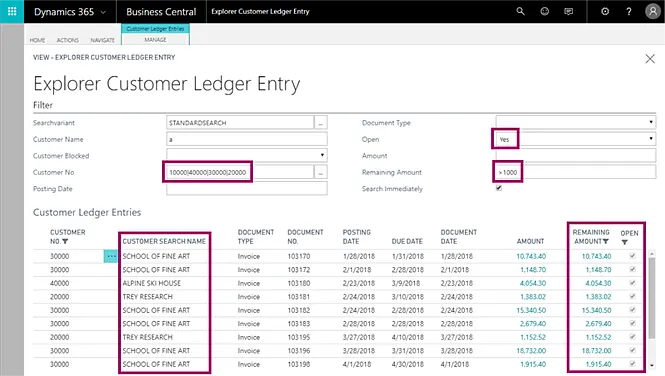Viewport: 665px width, 376px height.
Task: Click the table scrollbar up arrow
Action: pos(652,253)
